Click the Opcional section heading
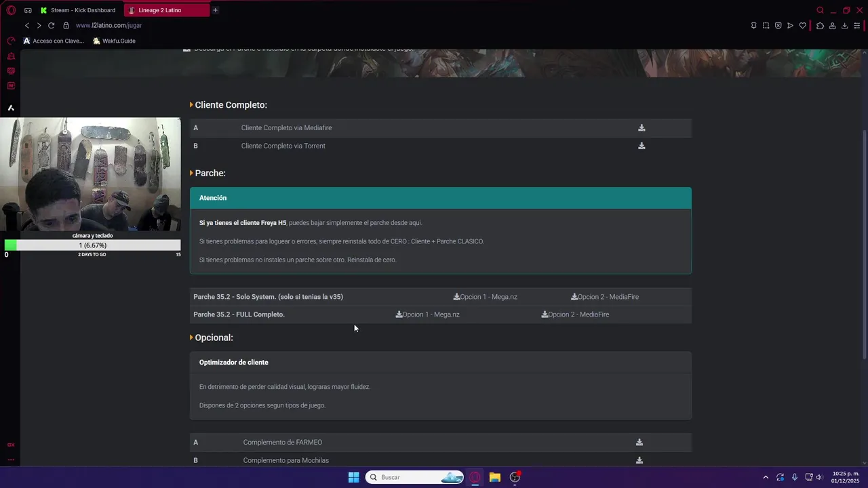868x488 pixels. point(214,338)
